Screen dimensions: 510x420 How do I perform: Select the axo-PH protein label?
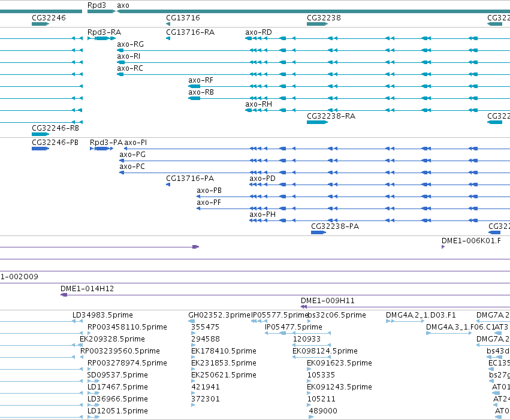pyautogui.click(x=262, y=214)
